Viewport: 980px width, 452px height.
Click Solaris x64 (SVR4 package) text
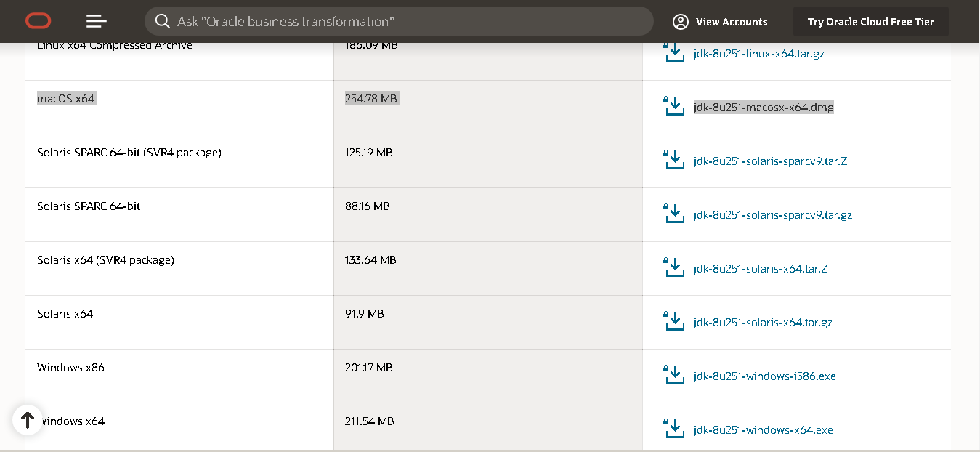click(105, 260)
